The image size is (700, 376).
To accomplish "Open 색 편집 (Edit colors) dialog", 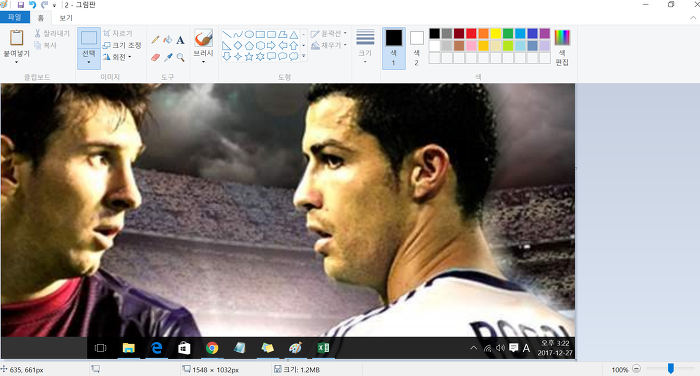I will coord(562,47).
